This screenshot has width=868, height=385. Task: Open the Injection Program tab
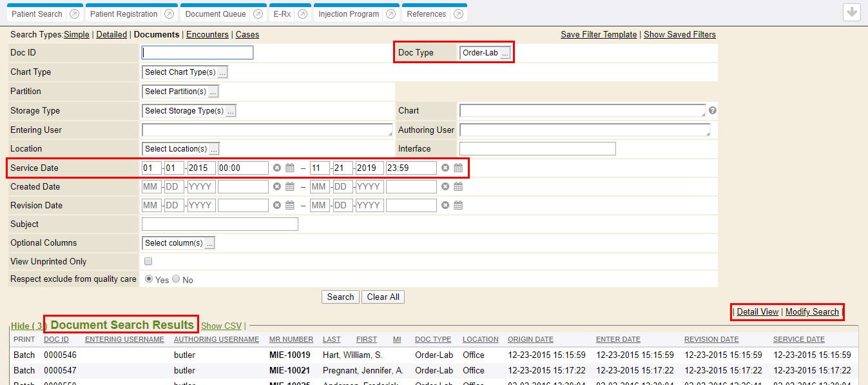click(349, 14)
